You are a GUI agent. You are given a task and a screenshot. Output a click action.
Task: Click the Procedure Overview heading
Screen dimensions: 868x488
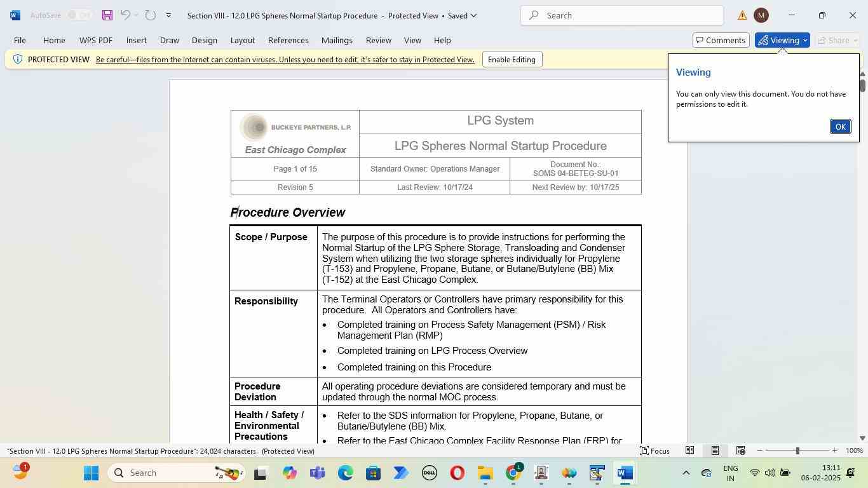coord(288,212)
